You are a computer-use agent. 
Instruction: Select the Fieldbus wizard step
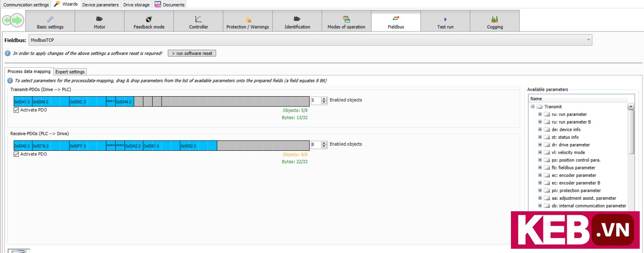(396, 21)
